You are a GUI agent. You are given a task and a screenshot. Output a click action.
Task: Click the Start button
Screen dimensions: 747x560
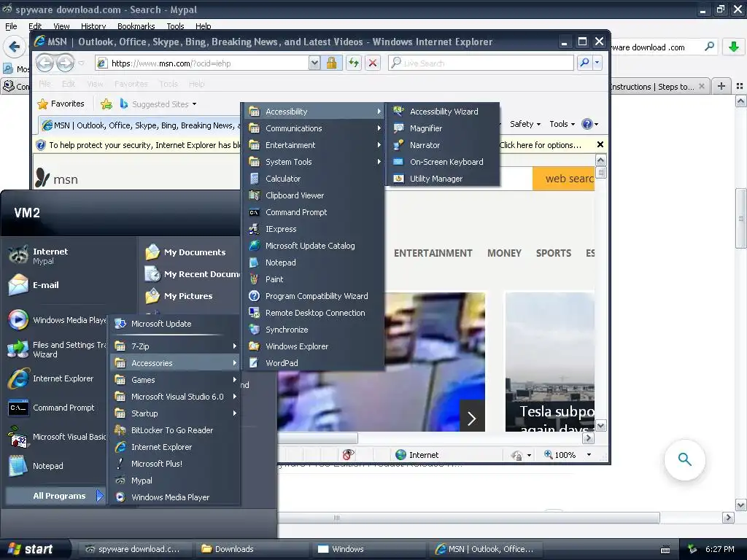[32, 549]
